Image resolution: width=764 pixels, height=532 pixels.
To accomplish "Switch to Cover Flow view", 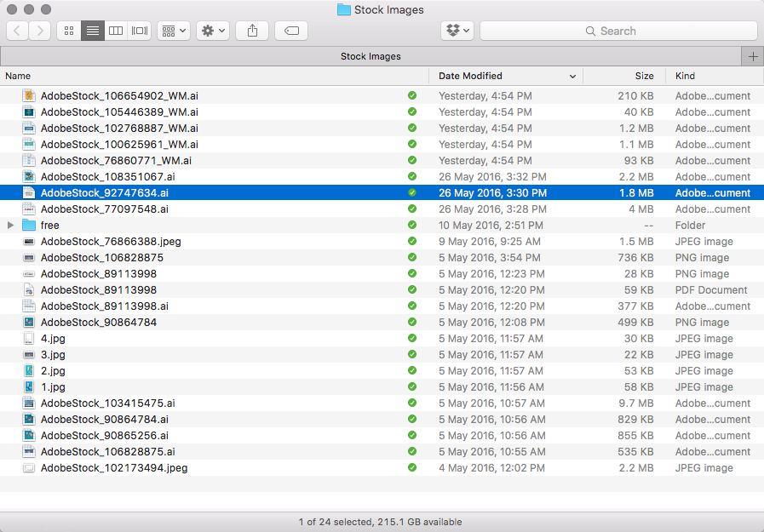I will tap(140, 31).
